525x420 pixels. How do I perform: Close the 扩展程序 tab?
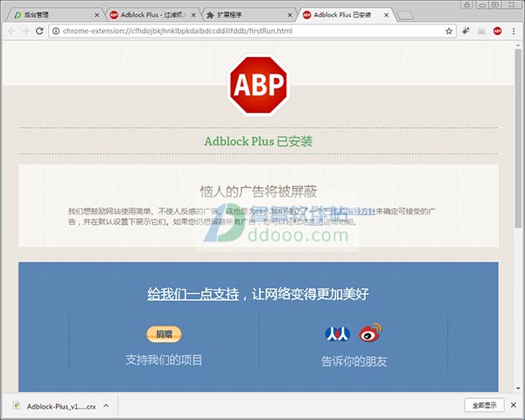(290, 15)
